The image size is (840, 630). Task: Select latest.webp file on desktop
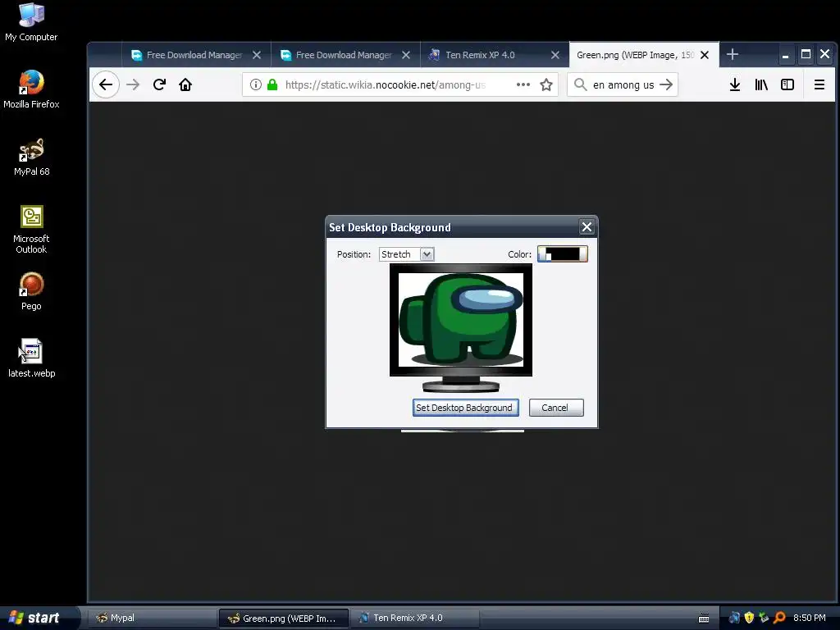(31, 358)
